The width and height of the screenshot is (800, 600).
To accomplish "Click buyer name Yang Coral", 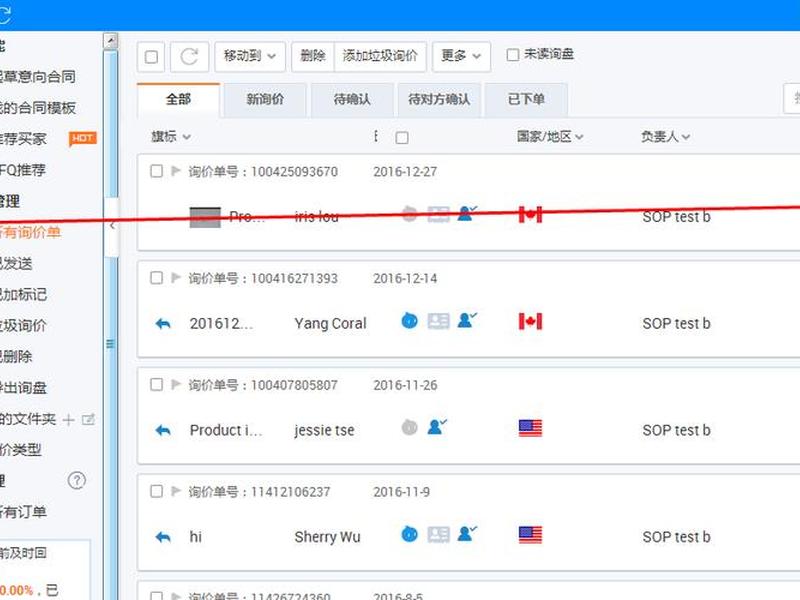I will tap(330, 324).
